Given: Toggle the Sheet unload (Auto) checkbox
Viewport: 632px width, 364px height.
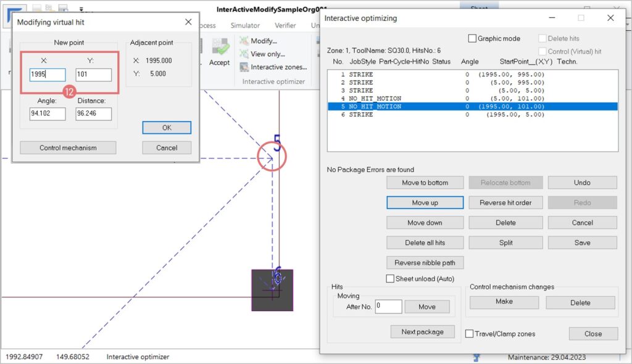Looking at the screenshot, I should 390,279.
